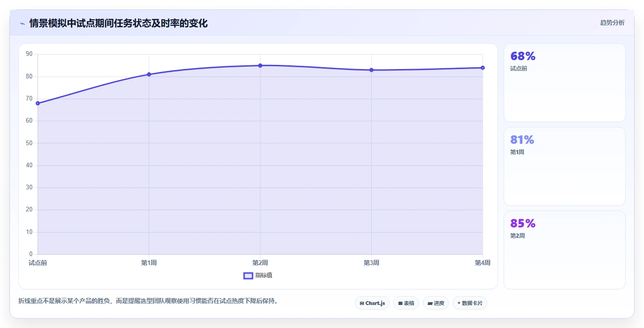Click the 趋势分析 label in the header
Viewport: 644px width, 328px height.
[x=612, y=23]
